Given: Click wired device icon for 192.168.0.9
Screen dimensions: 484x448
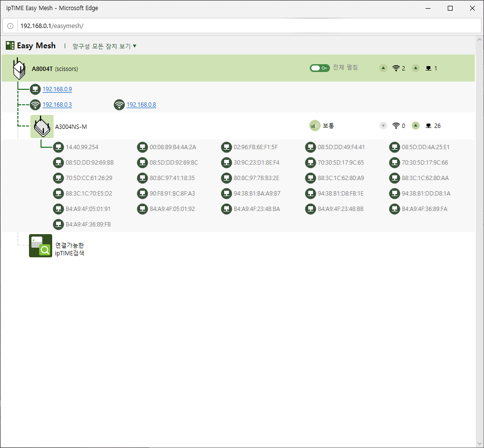Looking at the screenshot, I should click(x=35, y=89).
